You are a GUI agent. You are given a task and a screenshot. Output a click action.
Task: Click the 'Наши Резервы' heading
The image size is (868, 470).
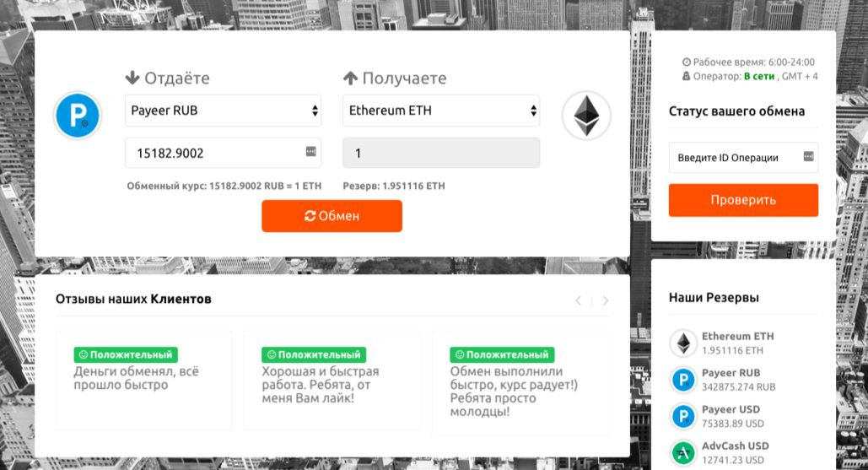click(714, 298)
